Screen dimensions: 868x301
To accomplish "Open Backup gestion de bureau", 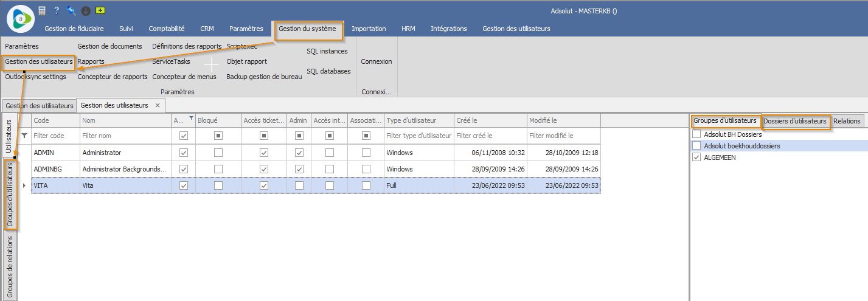I will pyautogui.click(x=264, y=77).
